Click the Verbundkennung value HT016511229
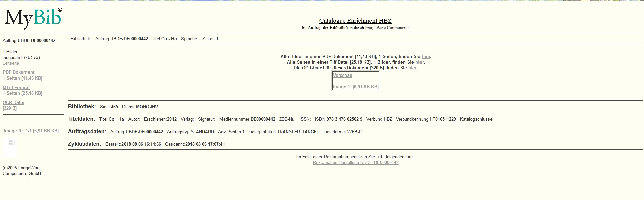Screen dimensions: 644x200 pos(443,119)
